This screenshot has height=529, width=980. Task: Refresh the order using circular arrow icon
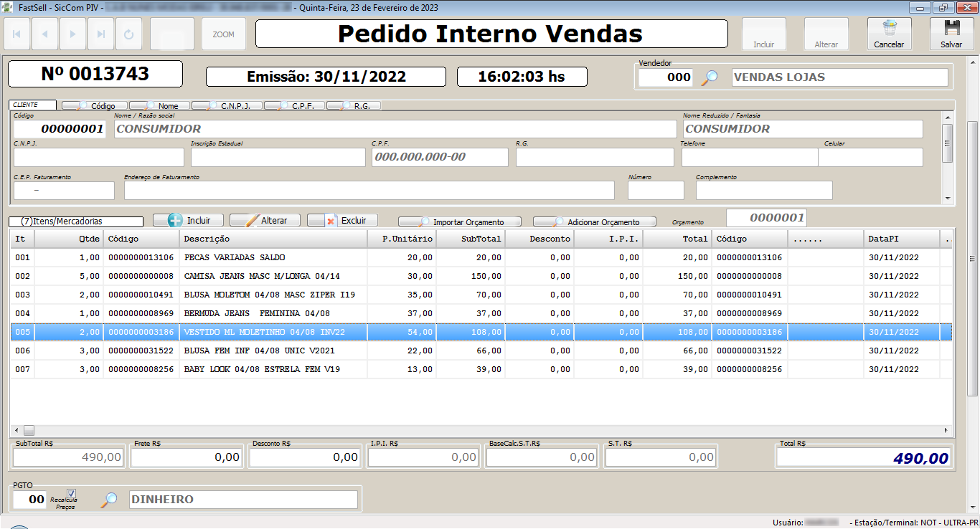128,34
